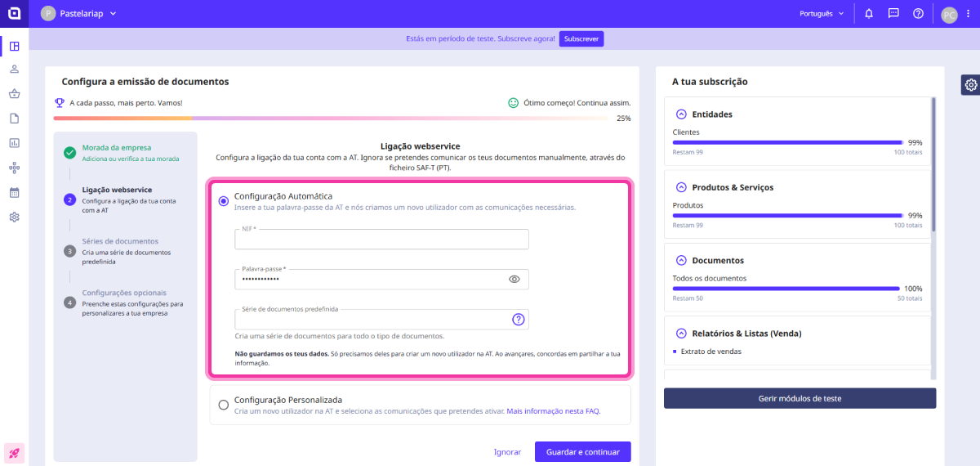
Task: Open the entities person icon in sidebar
Action: click(x=14, y=69)
